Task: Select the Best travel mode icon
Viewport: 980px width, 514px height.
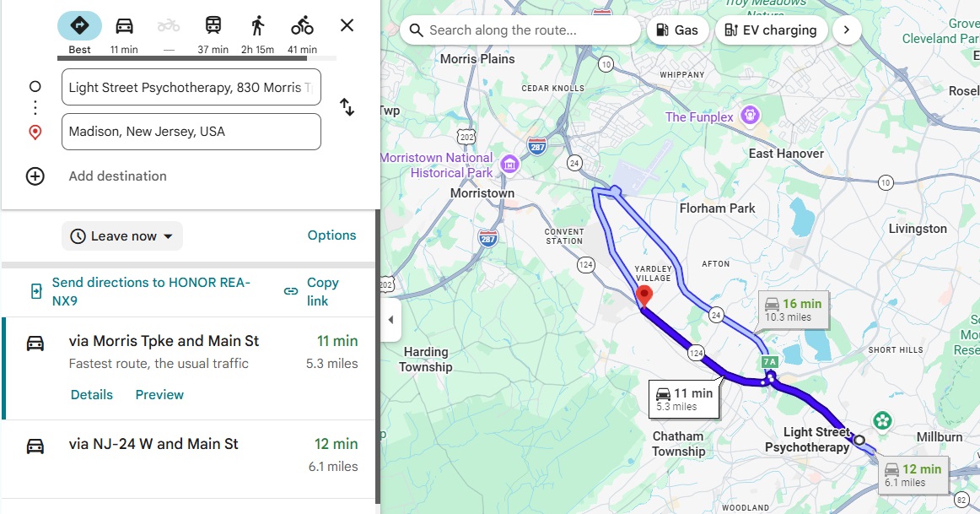Action: click(79, 25)
